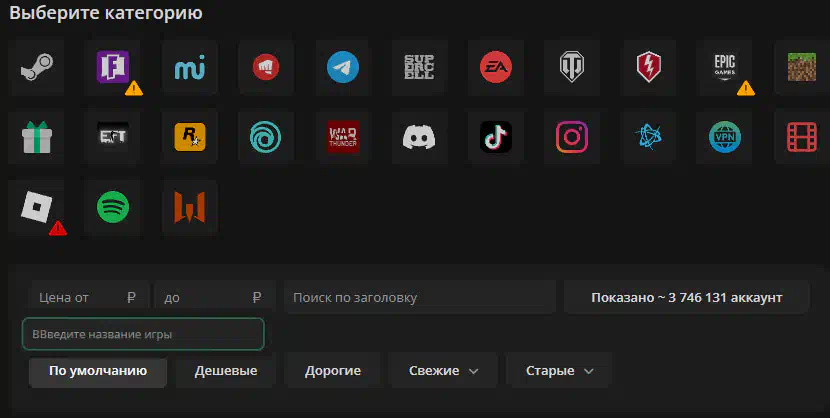This screenshot has height=418, width=830.
Task: Open the EA category
Action: coord(495,67)
